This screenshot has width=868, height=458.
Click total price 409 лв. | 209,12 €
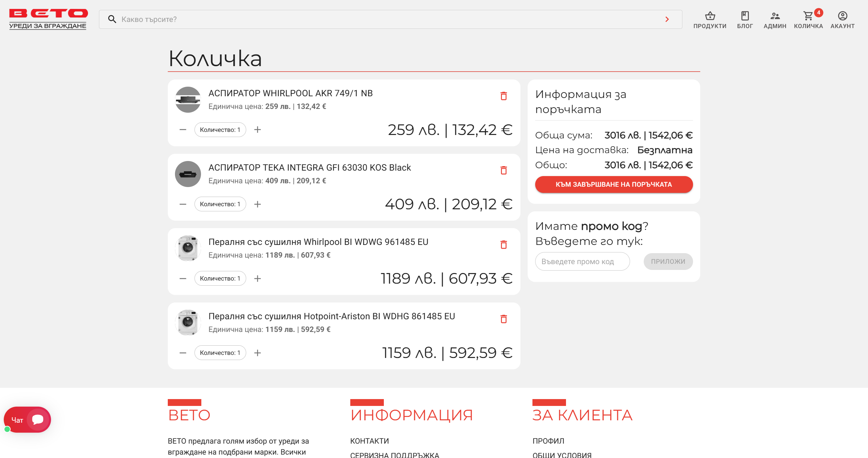click(449, 205)
